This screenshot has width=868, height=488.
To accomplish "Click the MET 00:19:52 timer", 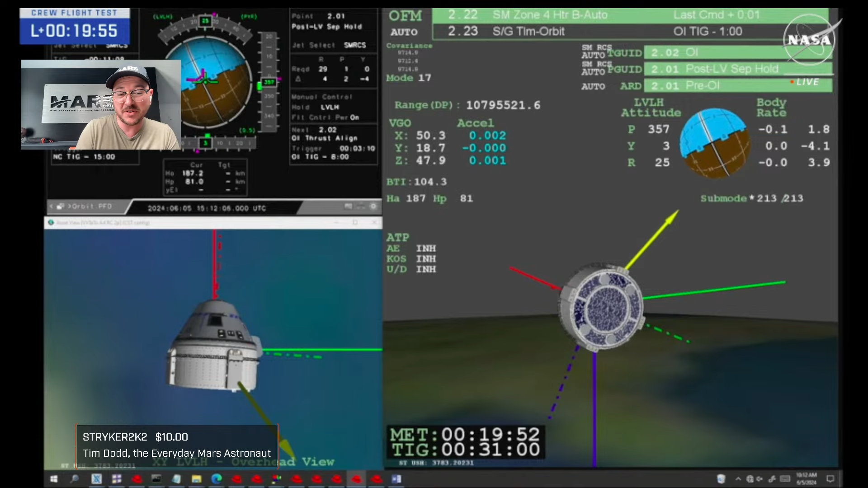I will pos(465,434).
